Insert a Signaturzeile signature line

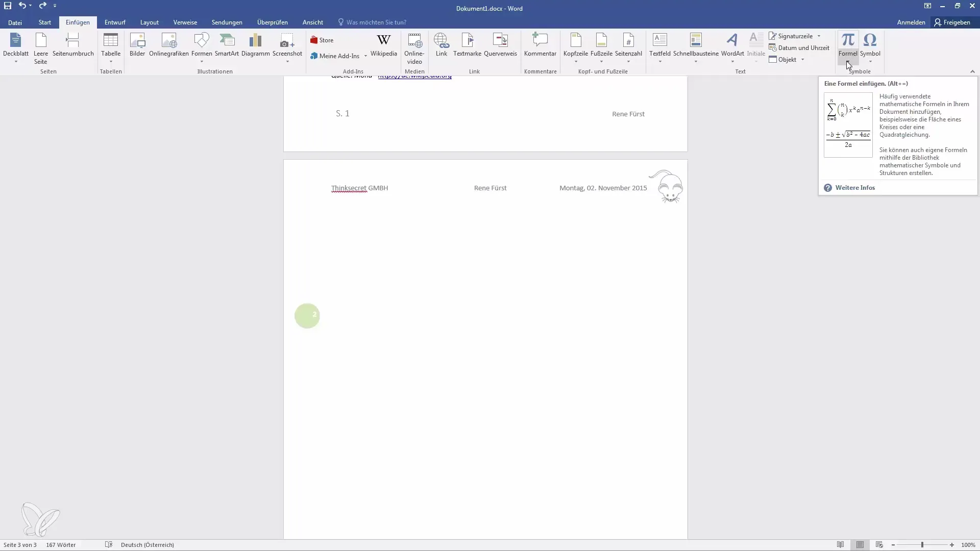click(791, 36)
